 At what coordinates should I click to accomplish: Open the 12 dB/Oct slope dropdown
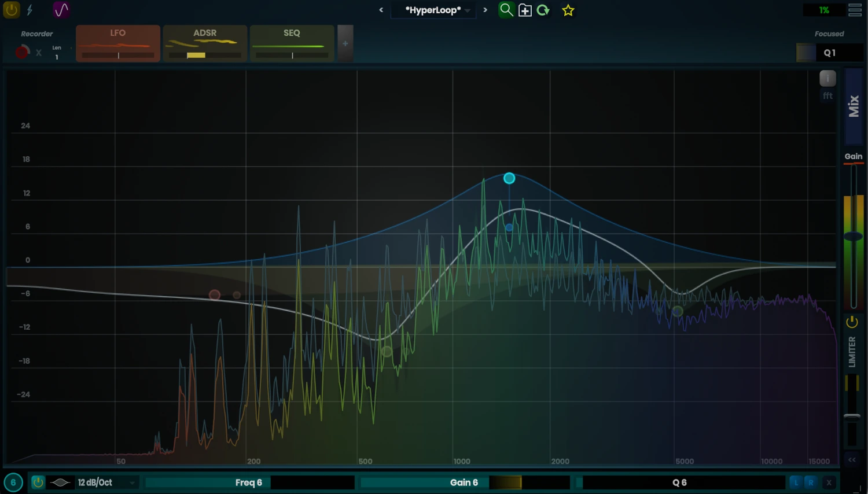click(107, 482)
